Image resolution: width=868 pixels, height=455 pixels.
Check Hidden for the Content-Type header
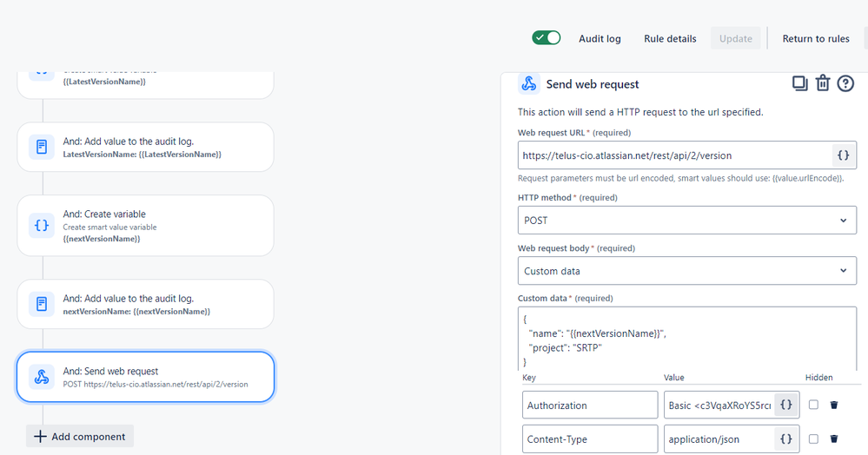[x=813, y=439]
